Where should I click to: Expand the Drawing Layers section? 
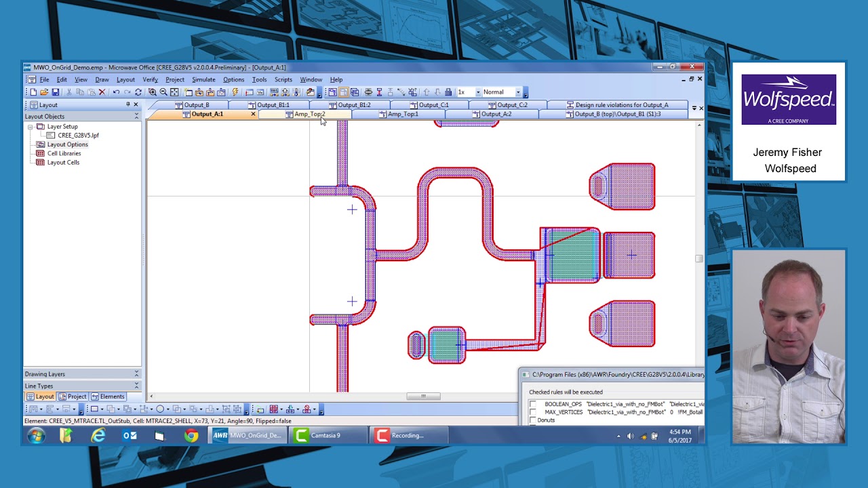click(136, 374)
